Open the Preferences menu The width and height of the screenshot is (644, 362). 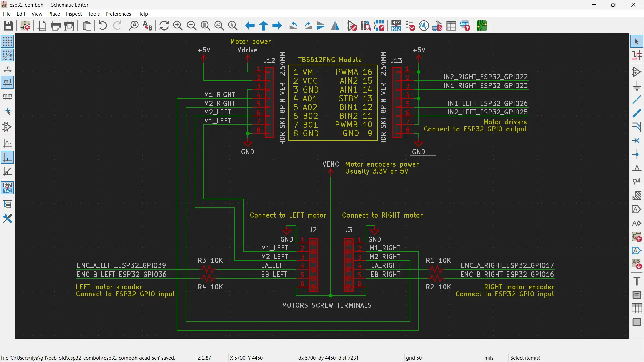(118, 14)
